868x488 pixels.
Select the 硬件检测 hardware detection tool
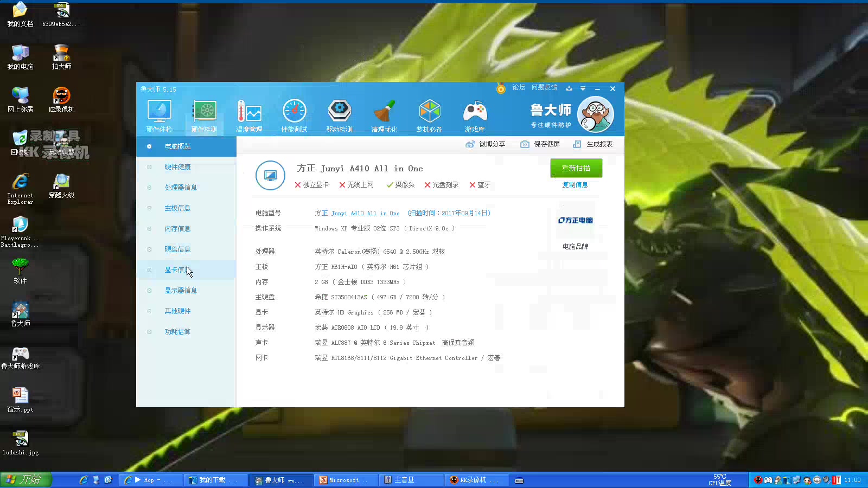[204, 116]
